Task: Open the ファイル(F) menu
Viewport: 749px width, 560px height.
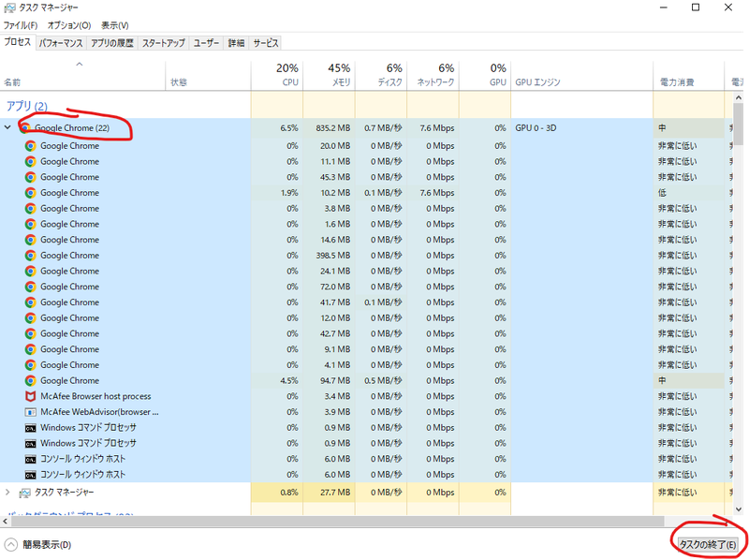Action: tap(21, 25)
